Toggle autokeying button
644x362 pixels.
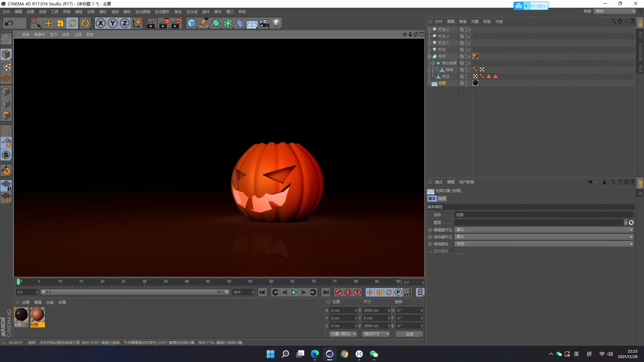[x=348, y=292]
